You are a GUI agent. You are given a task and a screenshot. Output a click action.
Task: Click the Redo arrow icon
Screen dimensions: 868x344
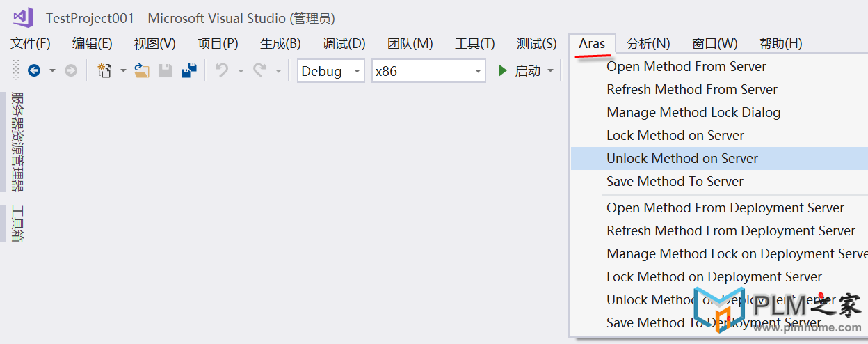click(259, 70)
